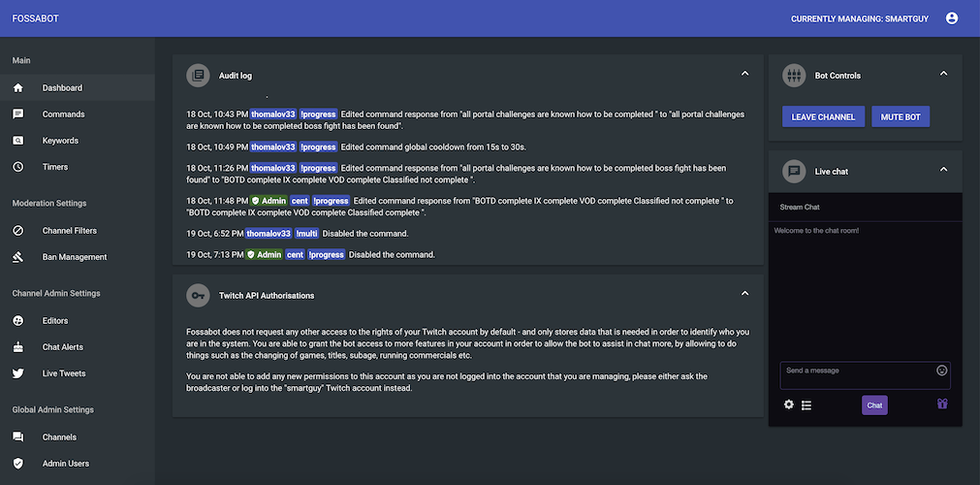
Task: Collapse the Bot Controls panel
Action: pos(943,74)
